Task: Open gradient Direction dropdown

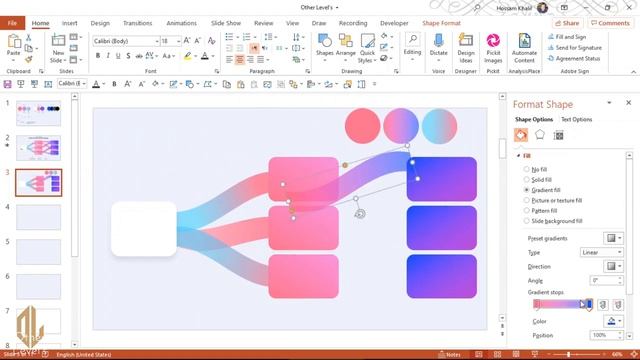Action: [613, 266]
